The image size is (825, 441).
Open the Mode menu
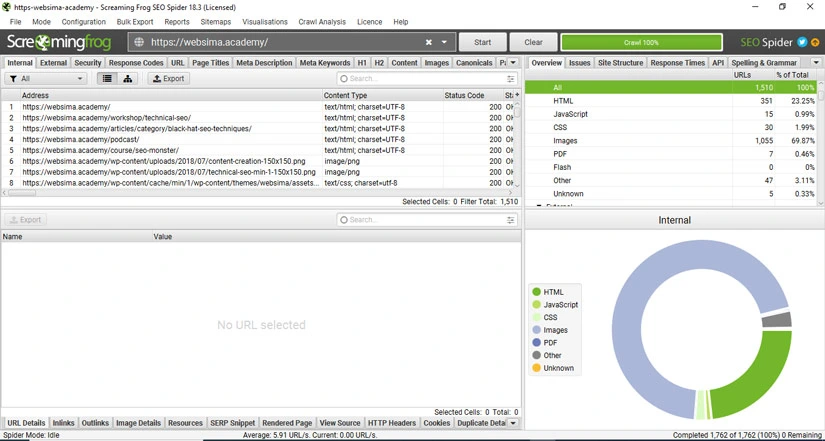tap(42, 22)
